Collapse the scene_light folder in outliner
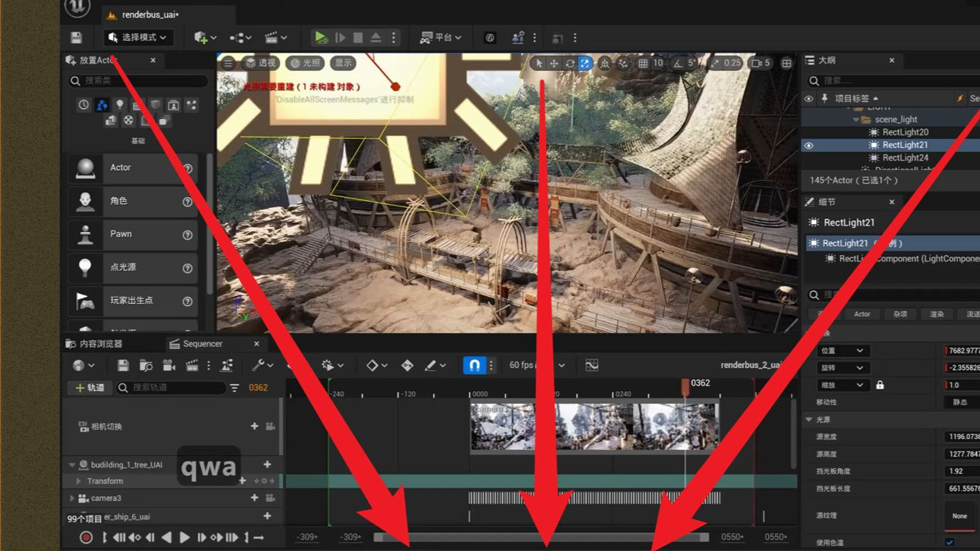The width and height of the screenshot is (980, 551). pos(856,120)
